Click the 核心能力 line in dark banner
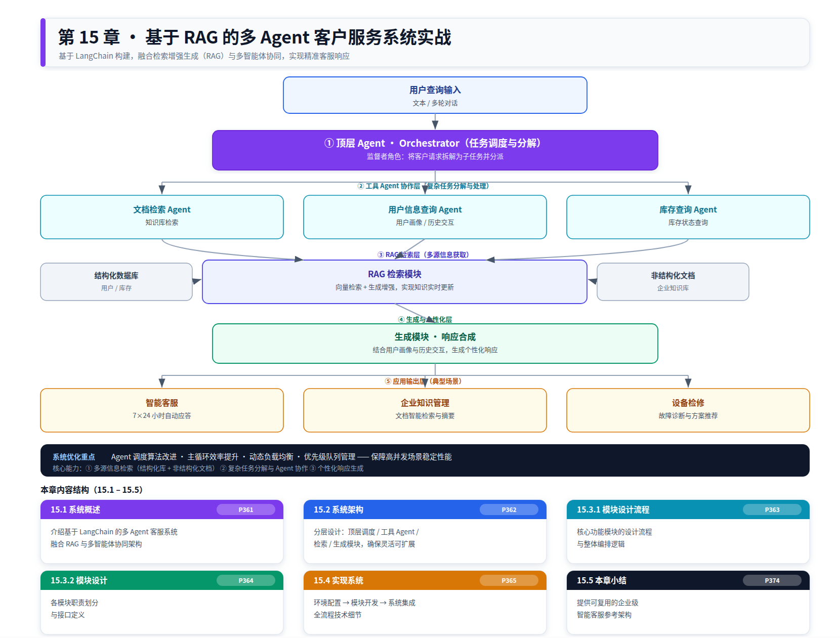 (x=208, y=469)
